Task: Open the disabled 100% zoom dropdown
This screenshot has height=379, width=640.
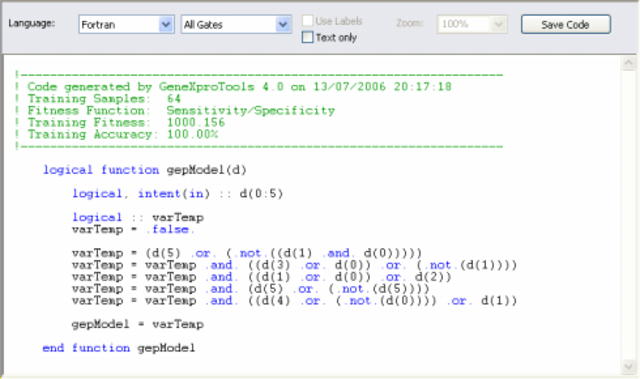Action: [472, 24]
